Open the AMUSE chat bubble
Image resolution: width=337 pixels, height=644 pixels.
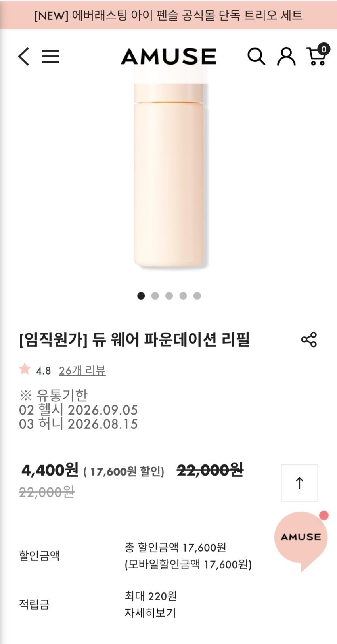click(301, 538)
